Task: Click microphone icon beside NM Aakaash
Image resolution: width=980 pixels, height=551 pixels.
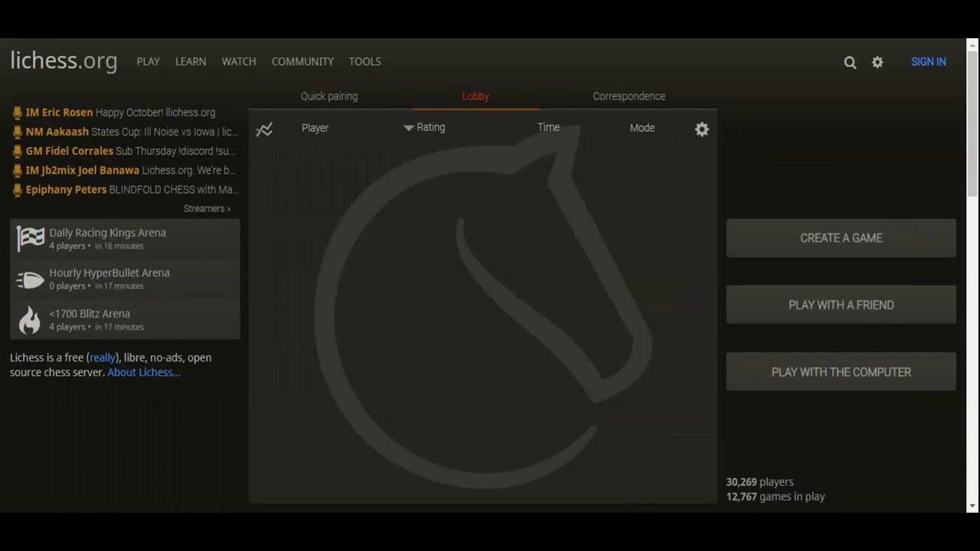Action: coord(18,132)
